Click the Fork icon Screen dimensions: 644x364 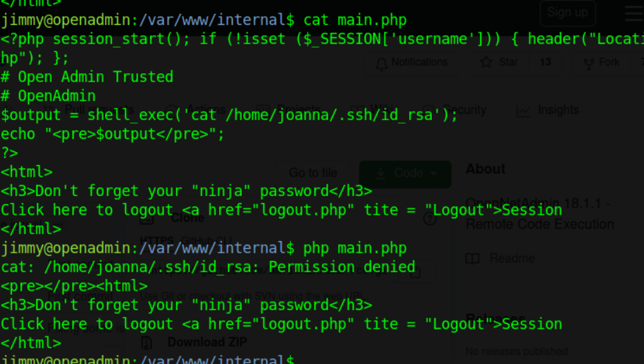(589, 64)
